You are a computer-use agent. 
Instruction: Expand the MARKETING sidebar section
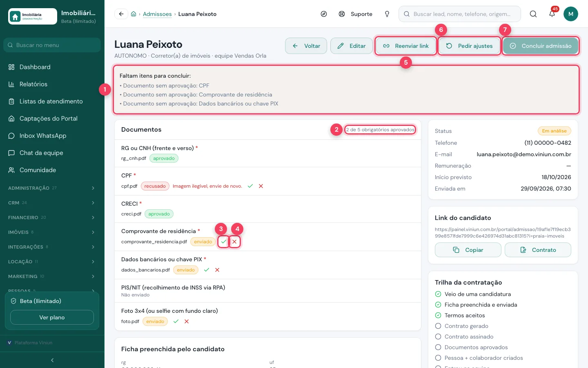52,276
